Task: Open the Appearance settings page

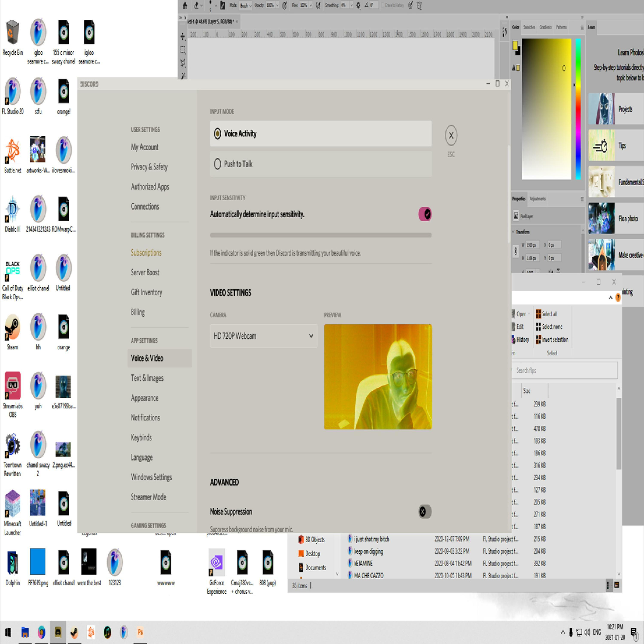Action: pyautogui.click(x=144, y=398)
